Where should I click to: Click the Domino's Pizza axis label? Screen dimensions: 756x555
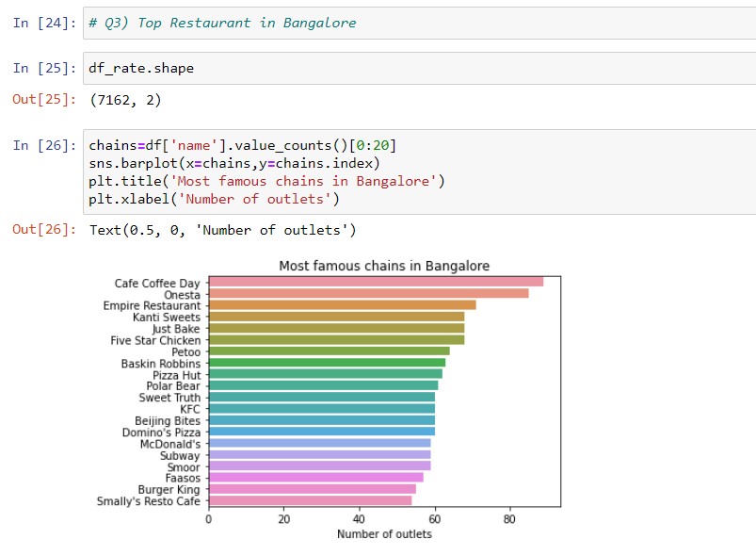[x=161, y=433]
